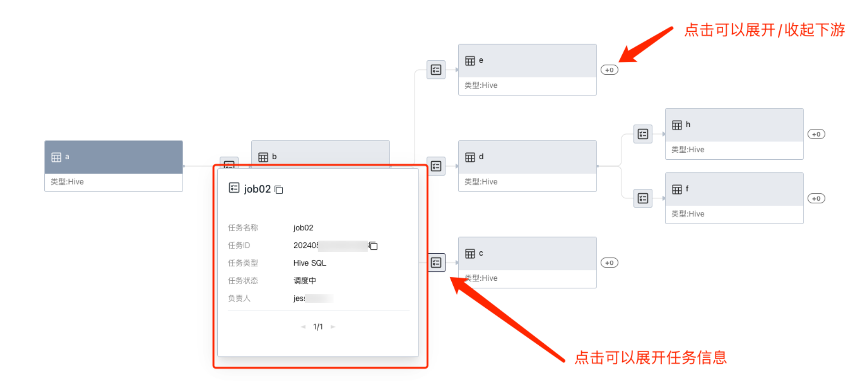This screenshot has width=868, height=391.
Task: Click the task icon before table h
Action: 643,135
